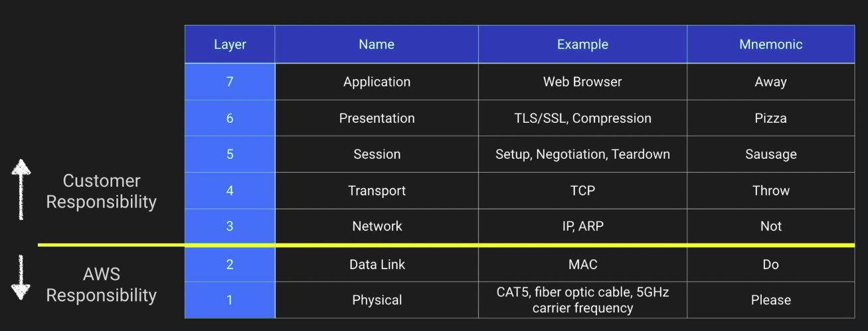Select the Example column header
Image resolution: width=868 pixels, height=331 pixels.
tap(582, 45)
